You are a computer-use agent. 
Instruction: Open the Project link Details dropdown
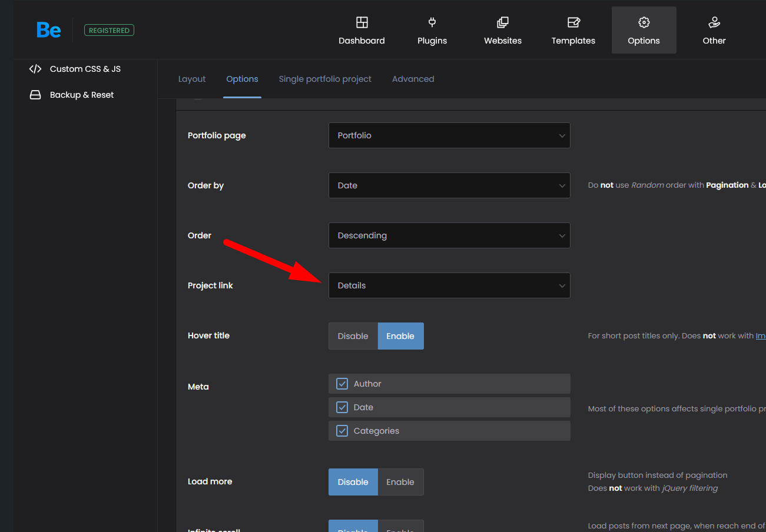coord(449,285)
